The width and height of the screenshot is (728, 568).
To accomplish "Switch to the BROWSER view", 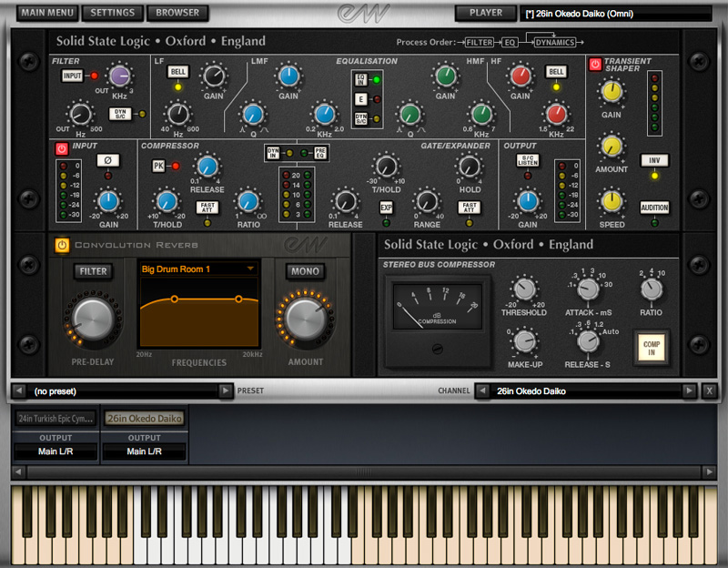I will click(177, 13).
